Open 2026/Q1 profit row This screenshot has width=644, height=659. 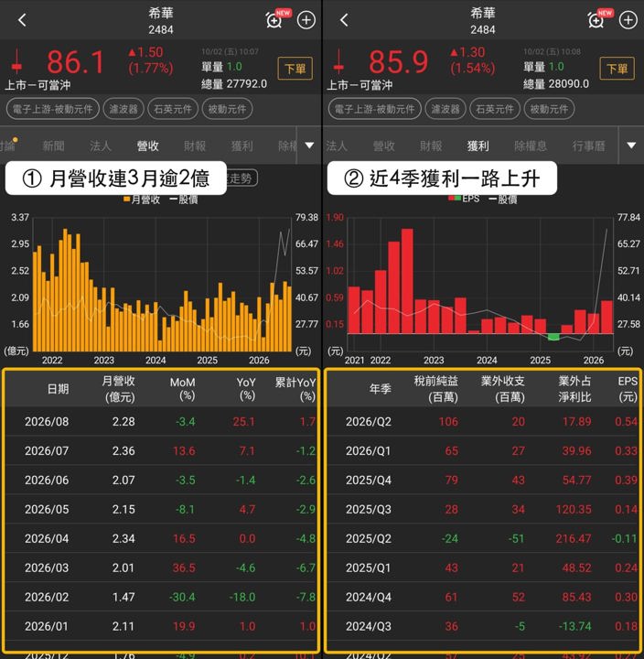[484, 450]
